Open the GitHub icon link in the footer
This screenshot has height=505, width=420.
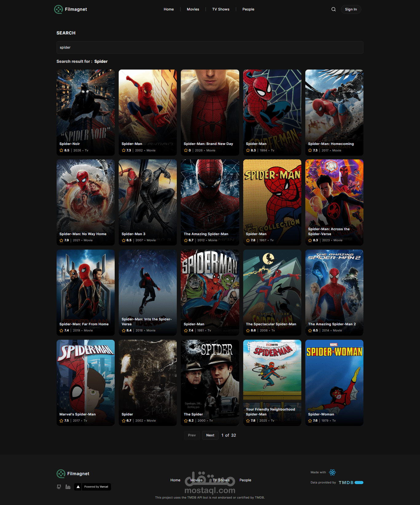(x=59, y=487)
